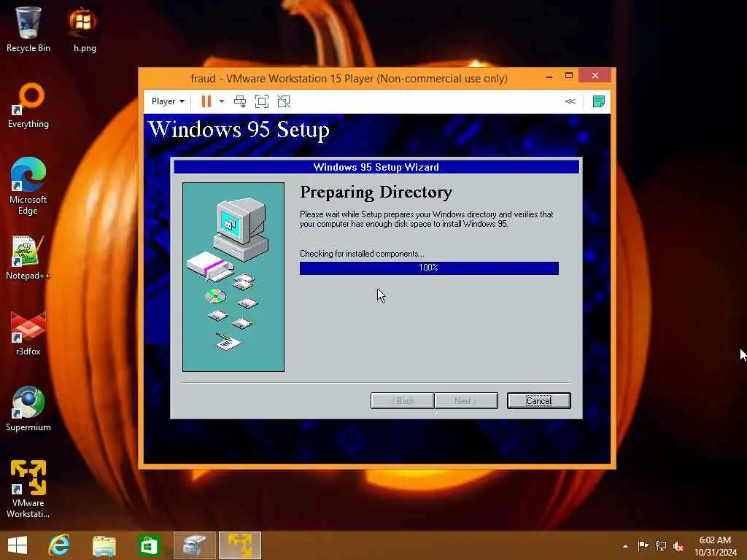This screenshot has height=560, width=747.
Task: Enter full screen mode via the toolbar icon
Action: coord(262,101)
